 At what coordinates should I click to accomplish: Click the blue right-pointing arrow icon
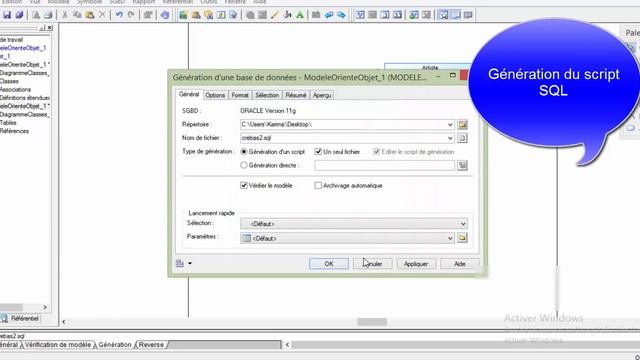341,15
